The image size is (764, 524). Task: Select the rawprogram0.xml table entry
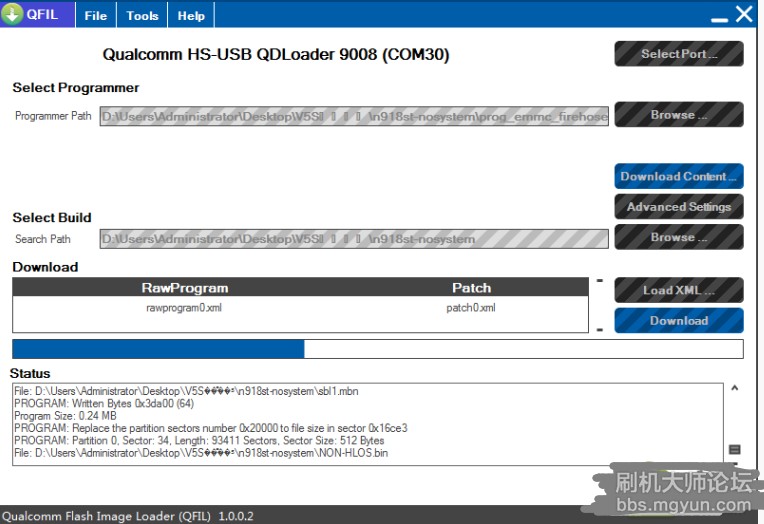(184, 308)
